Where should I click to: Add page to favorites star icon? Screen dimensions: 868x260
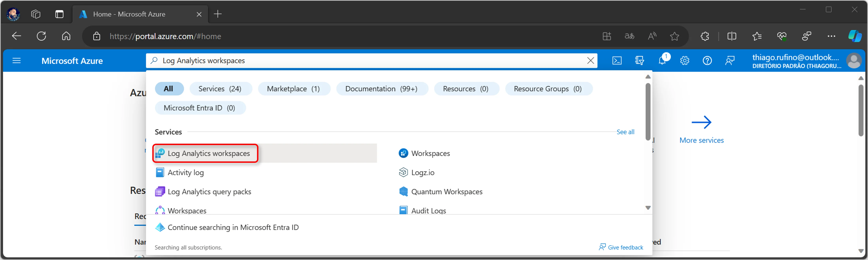pyautogui.click(x=674, y=36)
